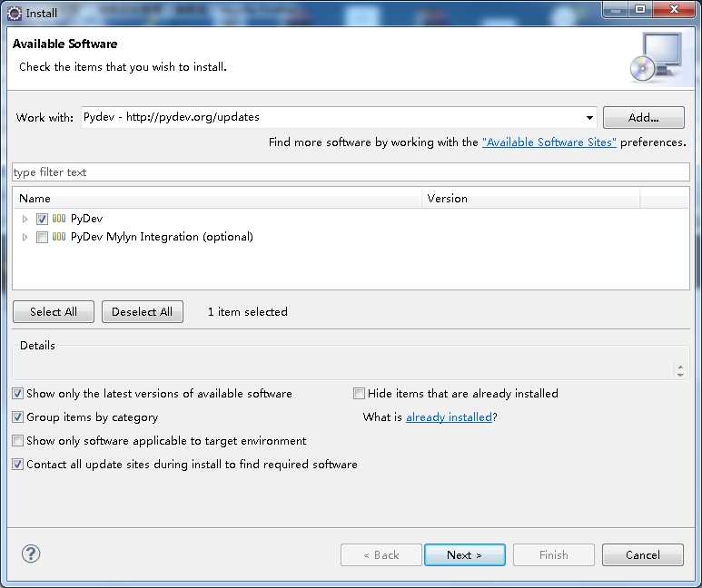This screenshot has height=588, width=702.
Task: Click Select All button
Action: pyautogui.click(x=54, y=311)
